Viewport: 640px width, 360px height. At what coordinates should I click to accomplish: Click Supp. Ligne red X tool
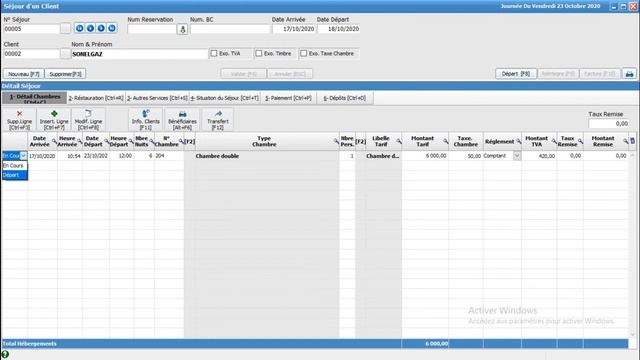point(19,120)
